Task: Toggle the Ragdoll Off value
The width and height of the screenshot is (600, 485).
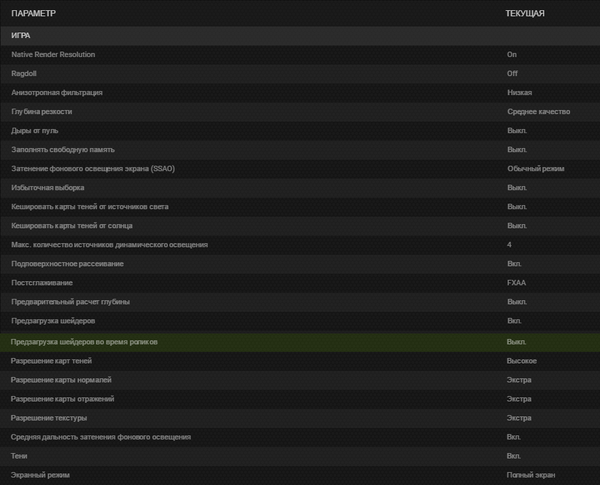Action: tap(512, 73)
